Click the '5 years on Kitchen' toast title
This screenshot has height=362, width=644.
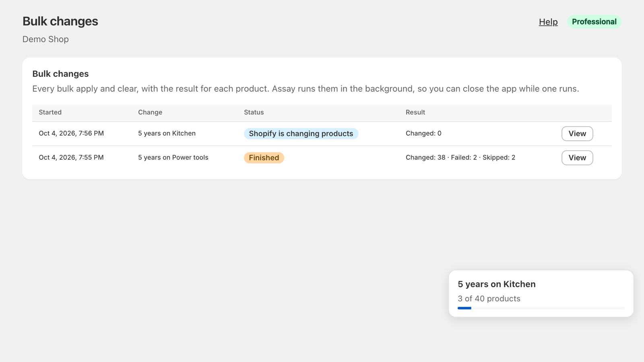[497, 284]
